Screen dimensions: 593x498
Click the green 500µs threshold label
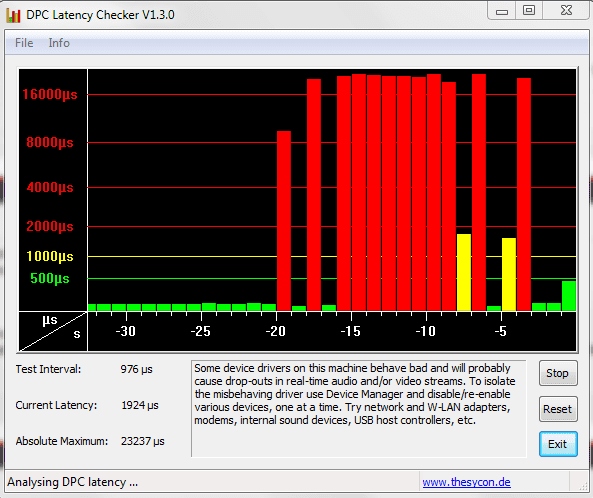pos(50,279)
